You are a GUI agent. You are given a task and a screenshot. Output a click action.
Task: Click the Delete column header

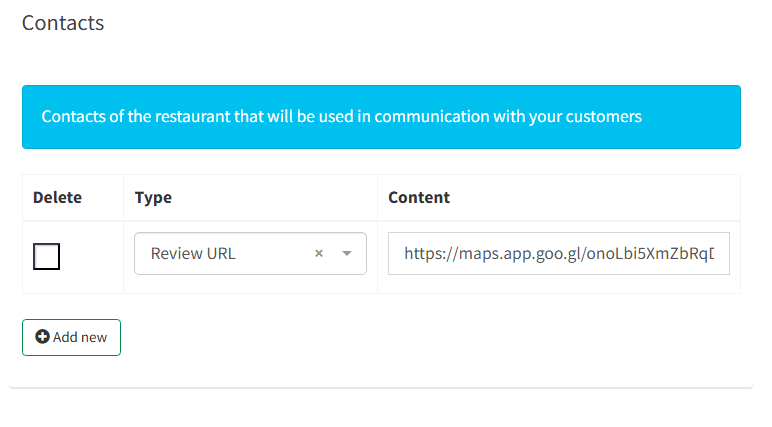57,197
